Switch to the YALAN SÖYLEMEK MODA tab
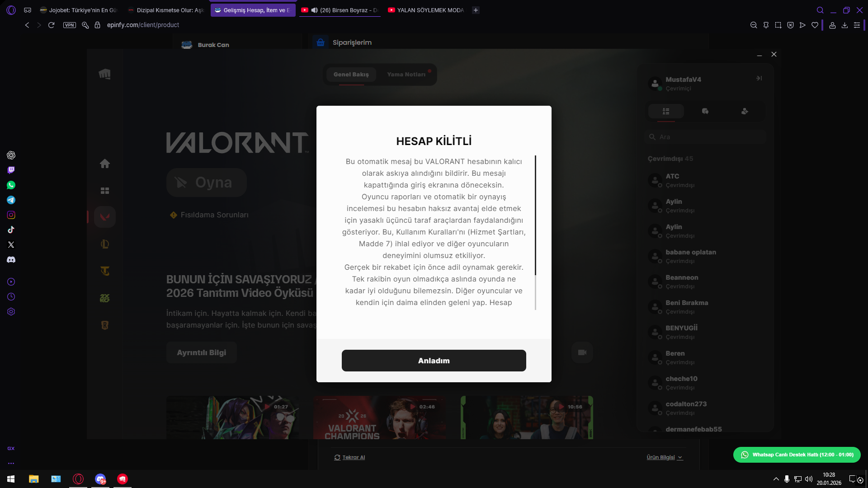Screen dimensions: 868x488 click(426, 10)
